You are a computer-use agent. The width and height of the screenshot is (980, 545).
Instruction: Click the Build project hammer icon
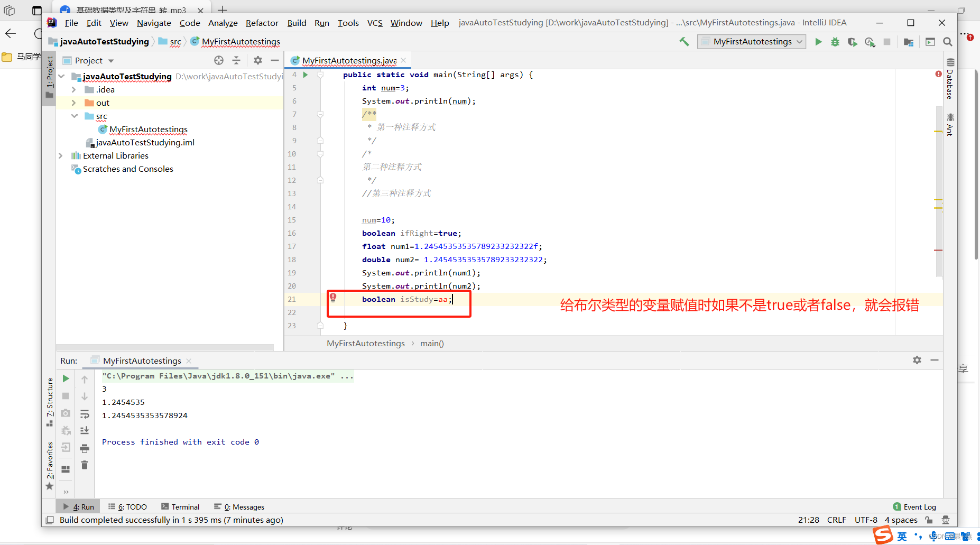coord(684,42)
